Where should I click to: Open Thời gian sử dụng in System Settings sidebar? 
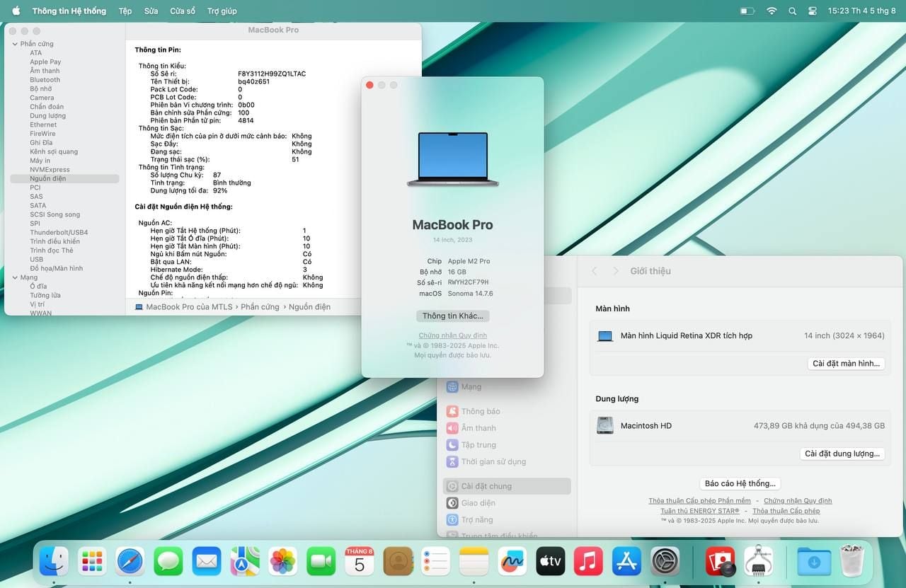coord(486,462)
